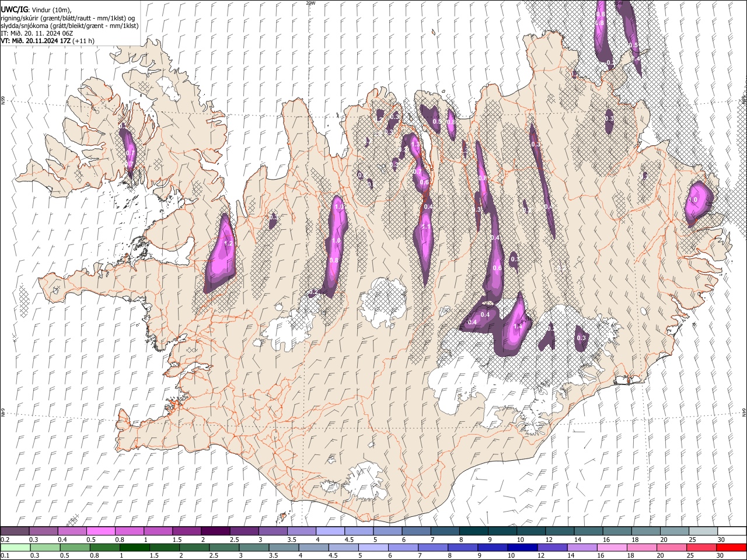This screenshot has height=560, width=747.
Task: Click the upper legend swatch starting at 4
Action: (x=330, y=531)
